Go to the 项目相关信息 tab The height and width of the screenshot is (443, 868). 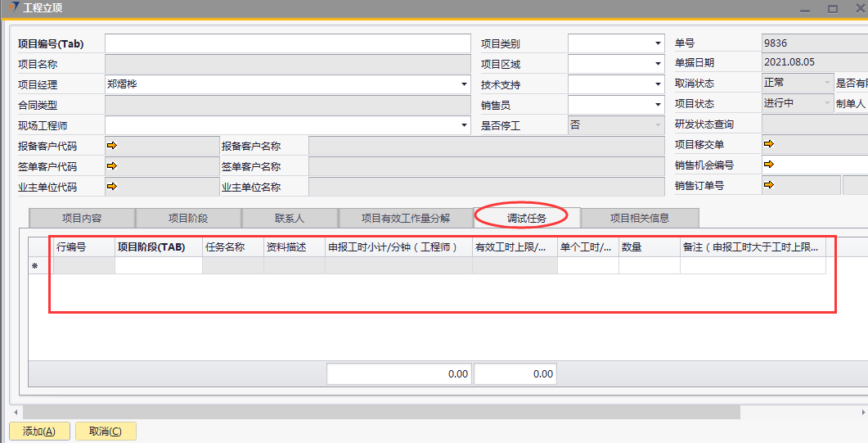click(640, 218)
